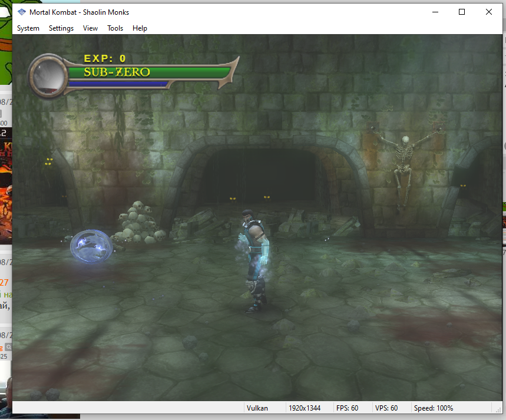Click the VPS: 60 status entry
This screenshot has width=506, height=420.
386,408
